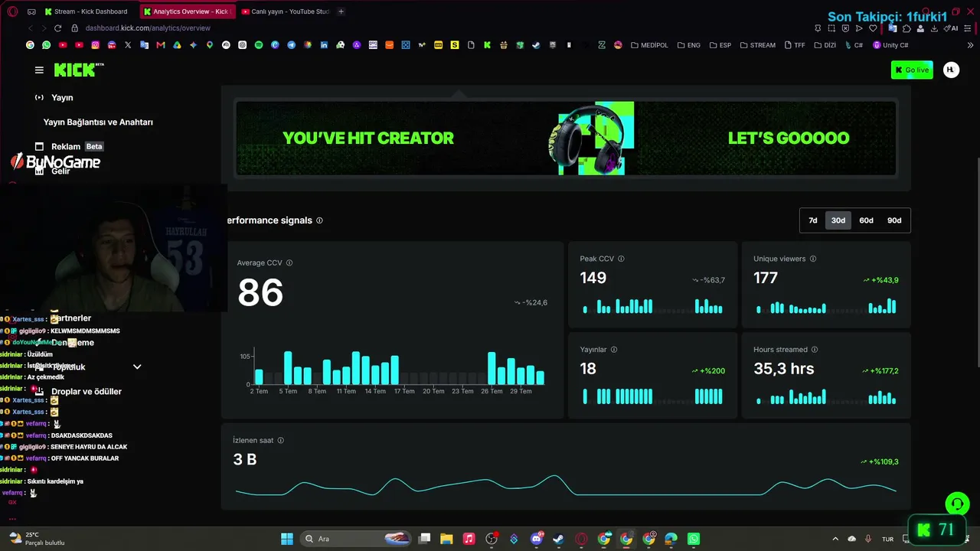Show info tooltip for Yayınlar
This screenshot has height=551, width=980.
(x=614, y=350)
